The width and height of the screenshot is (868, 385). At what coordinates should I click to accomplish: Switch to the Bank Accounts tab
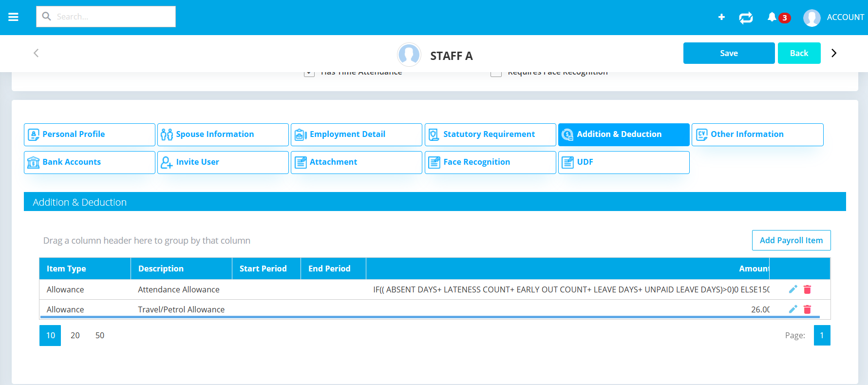click(90, 162)
